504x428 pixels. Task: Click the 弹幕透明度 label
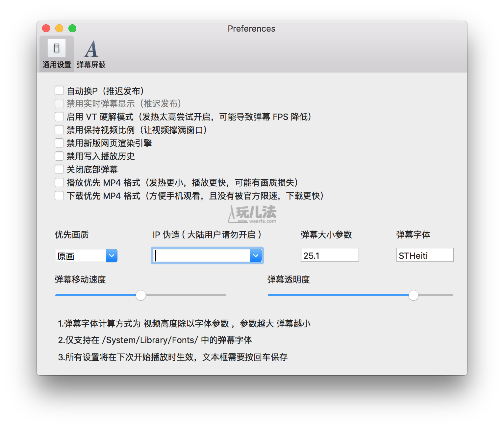[x=289, y=280]
